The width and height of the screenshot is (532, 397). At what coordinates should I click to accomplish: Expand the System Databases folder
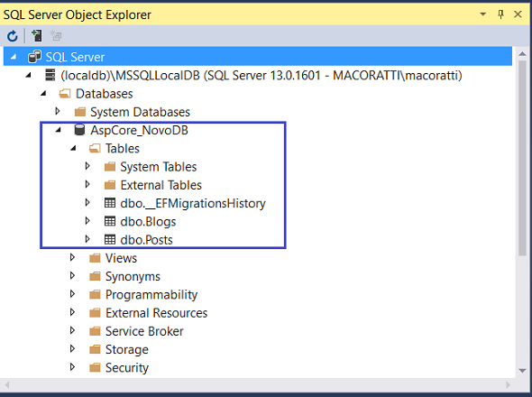[x=58, y=111]
